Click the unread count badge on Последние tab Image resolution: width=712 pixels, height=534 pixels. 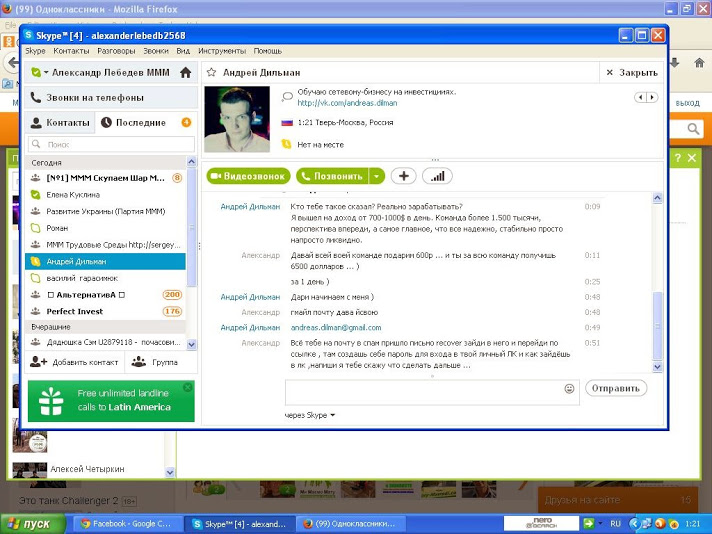186,122
